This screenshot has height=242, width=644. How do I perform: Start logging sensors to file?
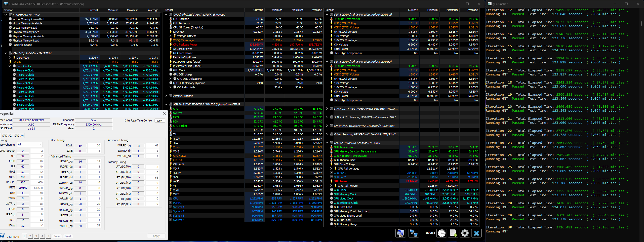[x=453, y=233]
